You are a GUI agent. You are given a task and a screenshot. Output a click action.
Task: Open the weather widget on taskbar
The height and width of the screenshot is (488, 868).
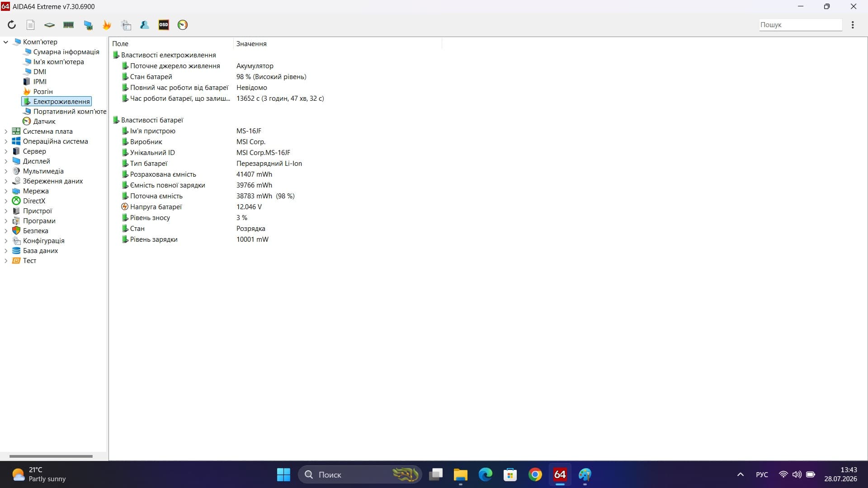click(x=38, y=474)
